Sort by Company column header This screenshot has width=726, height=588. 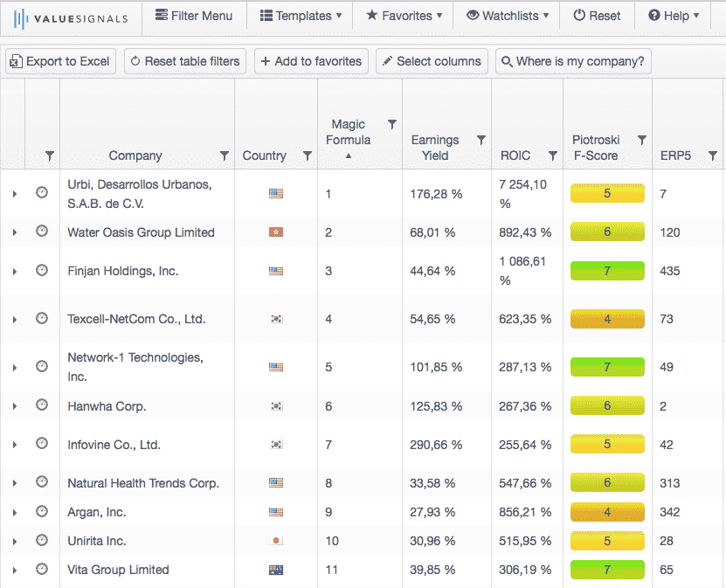click(135, 156)
